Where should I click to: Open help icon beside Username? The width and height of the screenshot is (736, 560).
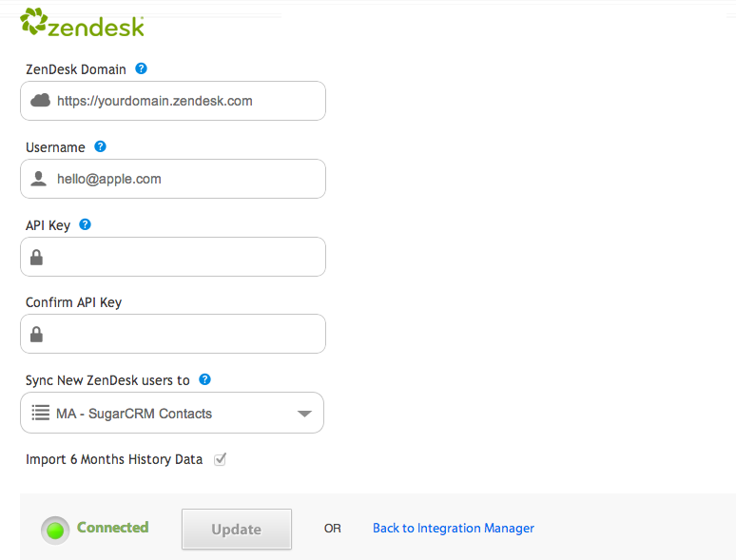(100, 146)
